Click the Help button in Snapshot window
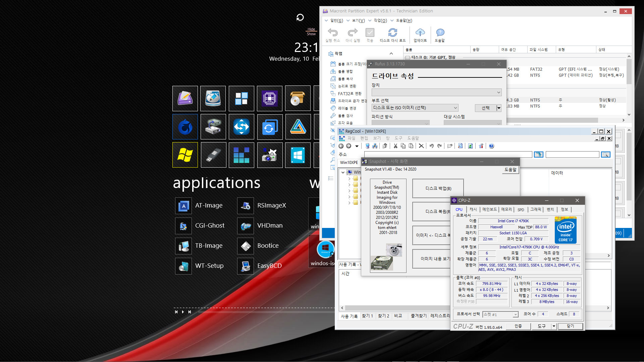Image resolution: width=644 pixels, height=362 pixels. (510, 170)
